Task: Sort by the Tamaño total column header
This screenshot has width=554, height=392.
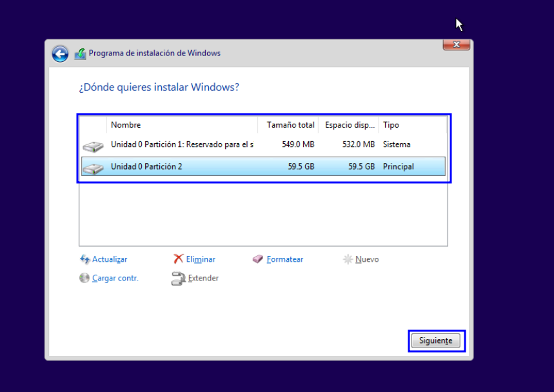Action: (x=288, y=125)
